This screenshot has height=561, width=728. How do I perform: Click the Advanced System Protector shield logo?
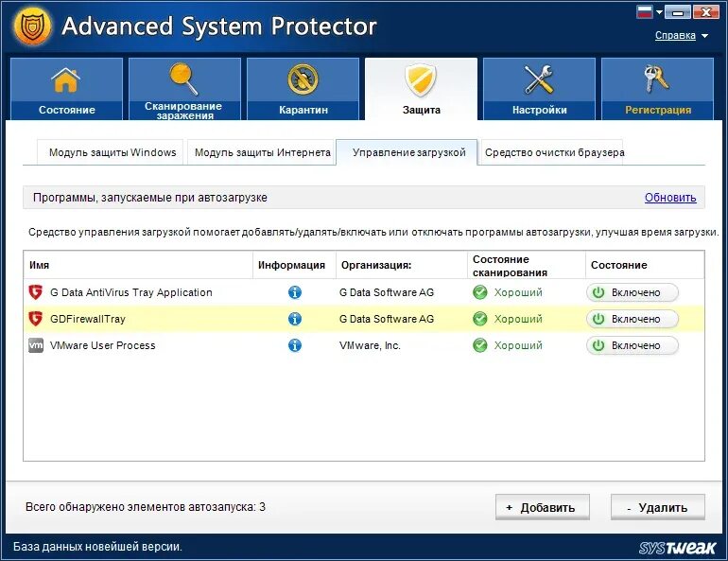(32, 26)
